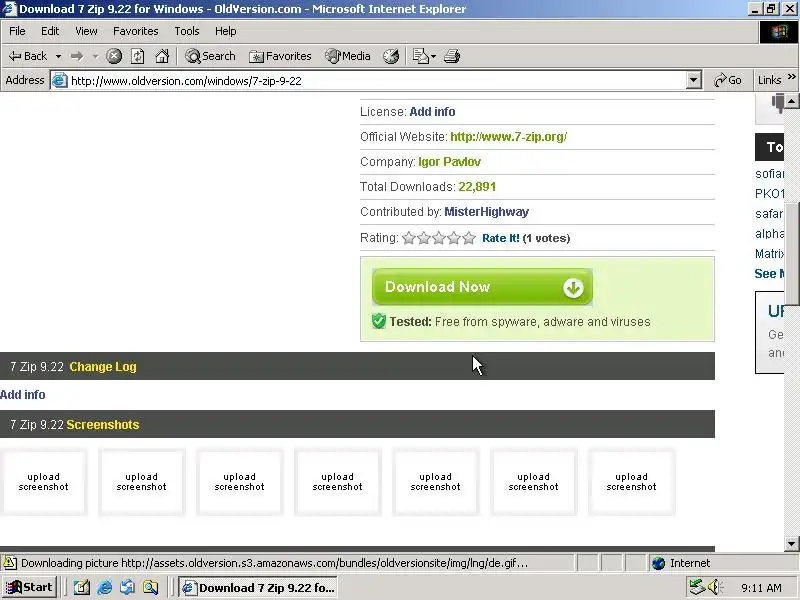800x600 pixels.
Task: Expand the address bar dropdown list
Action: click(693, 81)
